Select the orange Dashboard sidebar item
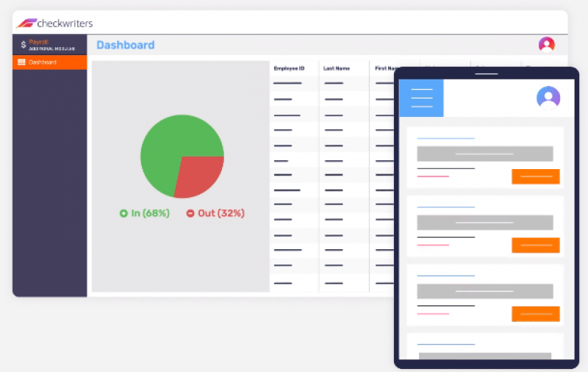588x372 pixels. point(50,62)
